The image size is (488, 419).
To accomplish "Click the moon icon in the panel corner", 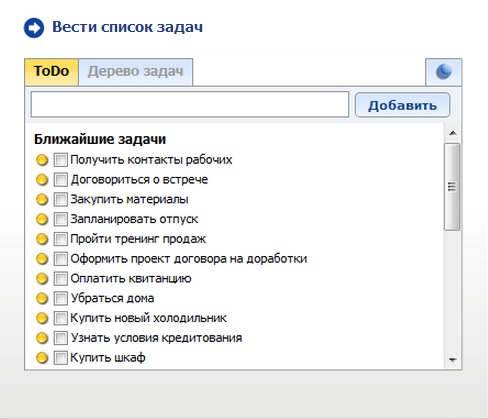I will pyautogui.click(x=444, y=72).
